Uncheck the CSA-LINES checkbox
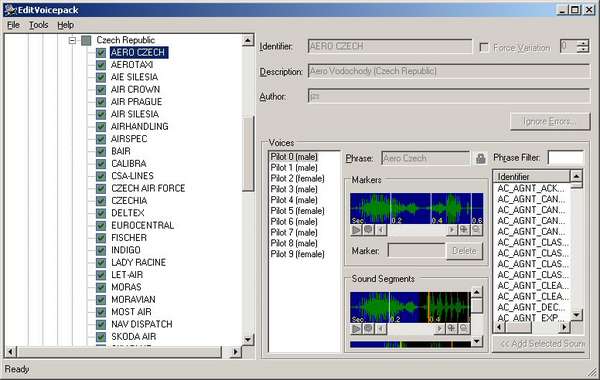Screen dimensions: 600x380 click(101, 176)
